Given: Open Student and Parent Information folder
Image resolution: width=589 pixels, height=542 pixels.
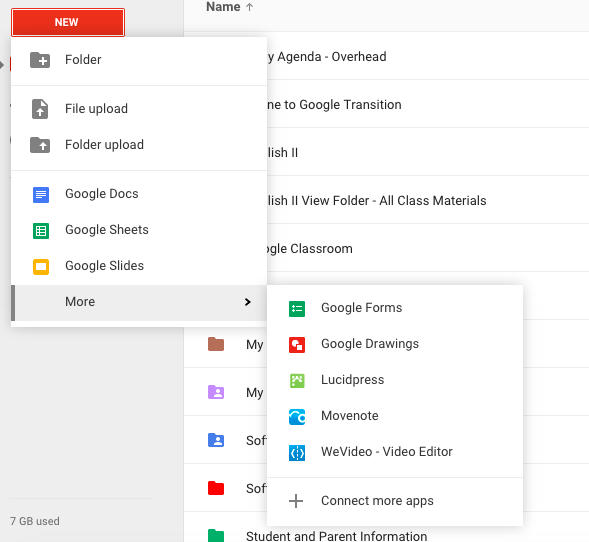Looking at the screenshot, I should [x=336, y=536].
